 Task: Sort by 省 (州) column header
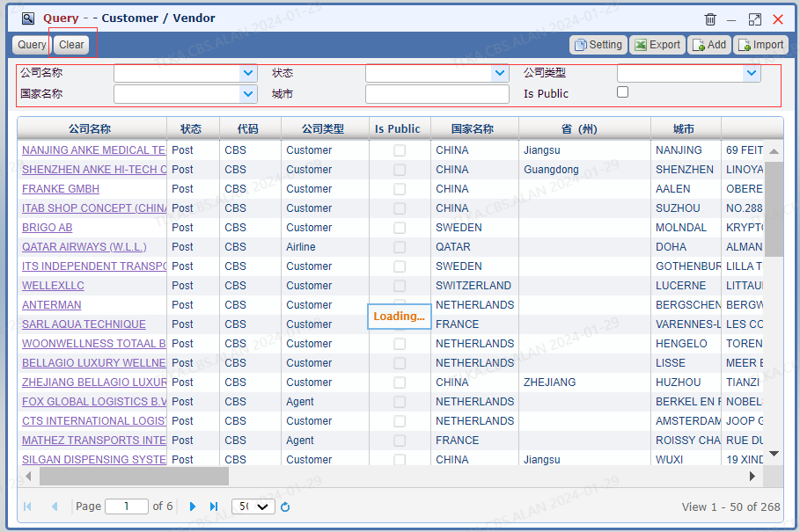click(580, 129)
